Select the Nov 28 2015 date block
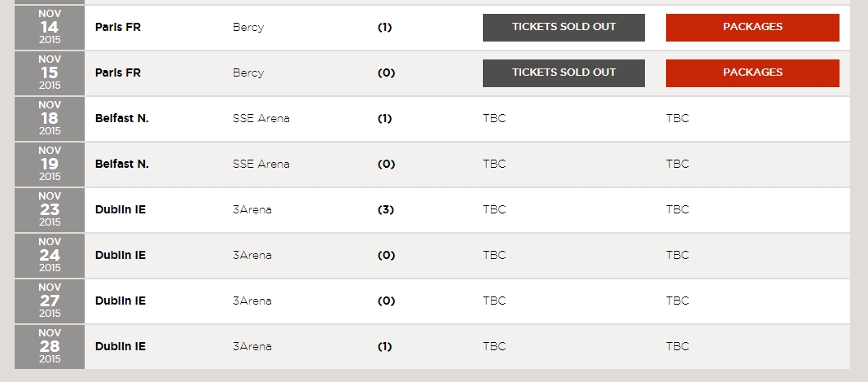The width and height of the screenshot is (868, 382). pos(50,346)
